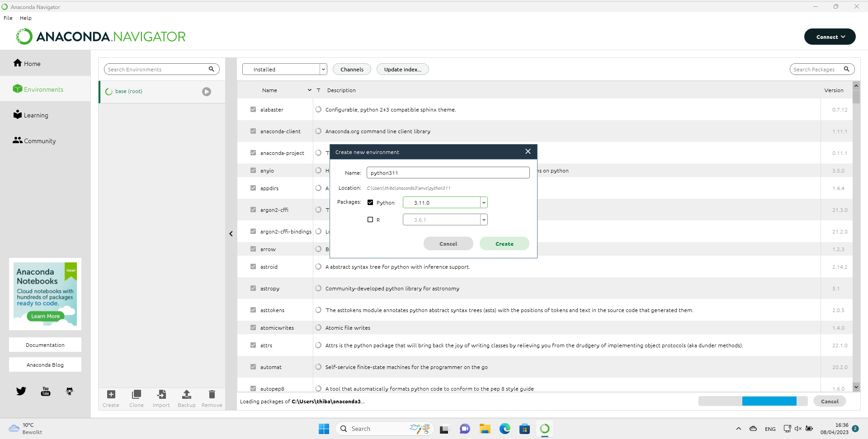Show hidden system tray icons
Viewport: 868px width, 439px height.
[x=739, y=429]
